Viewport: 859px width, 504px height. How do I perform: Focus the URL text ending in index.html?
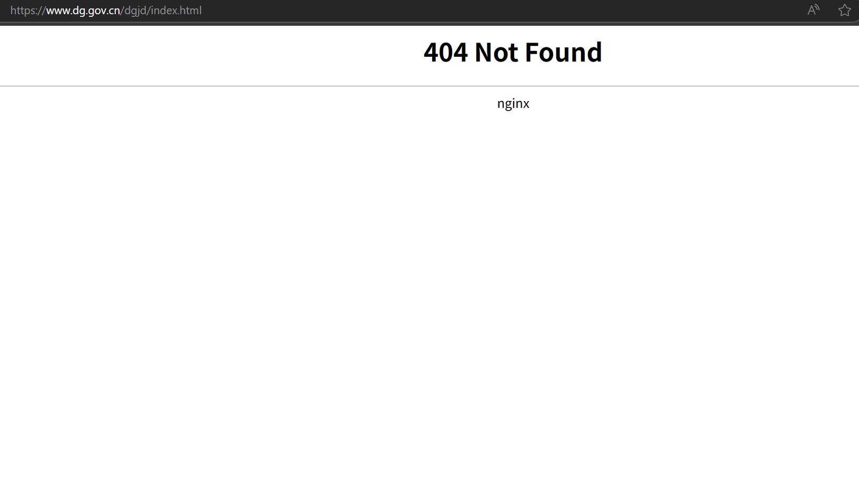(106, 11)
